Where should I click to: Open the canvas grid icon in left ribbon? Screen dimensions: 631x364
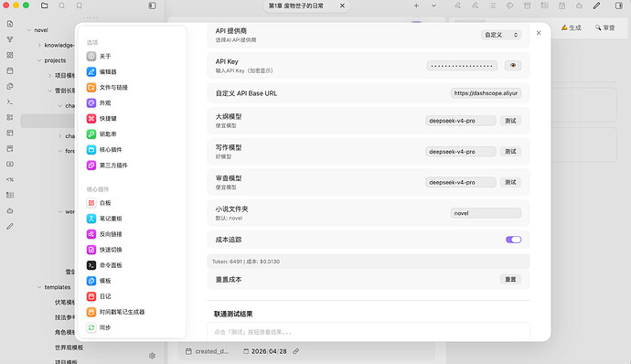tap(10, 55)
